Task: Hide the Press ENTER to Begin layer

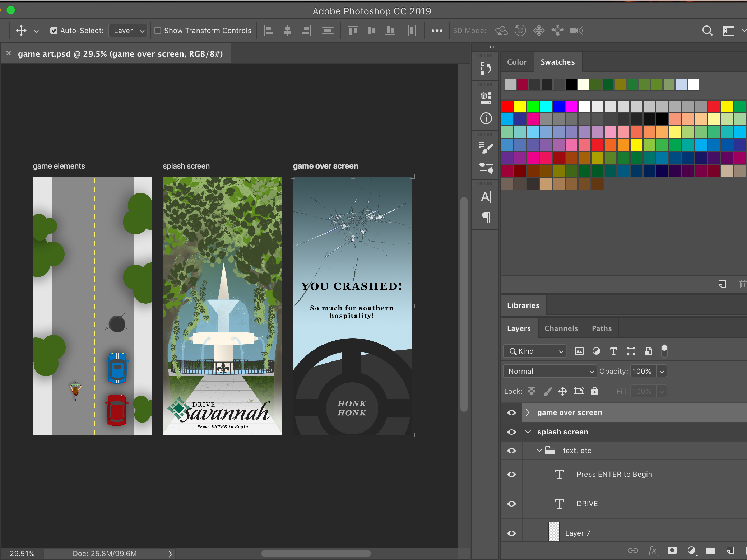Action: click(512, 474)
